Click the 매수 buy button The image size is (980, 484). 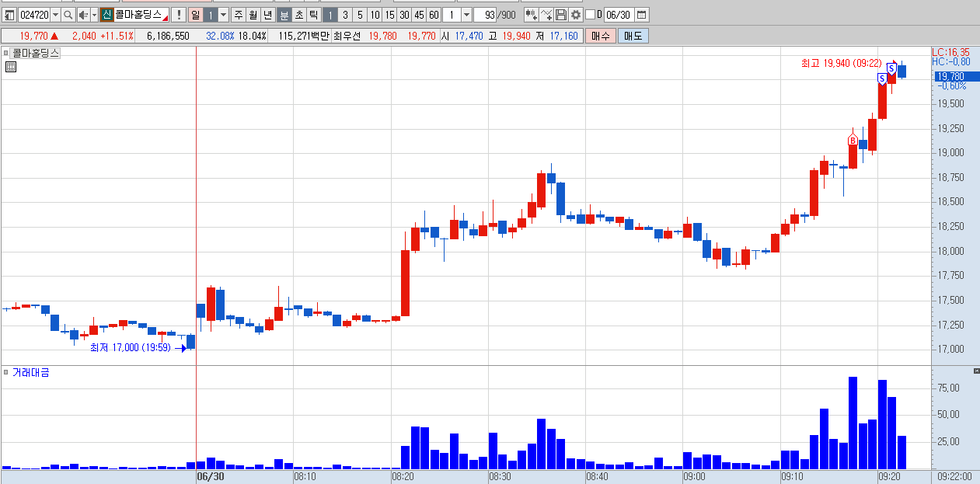pyautogui.click(x=601, y=36)
